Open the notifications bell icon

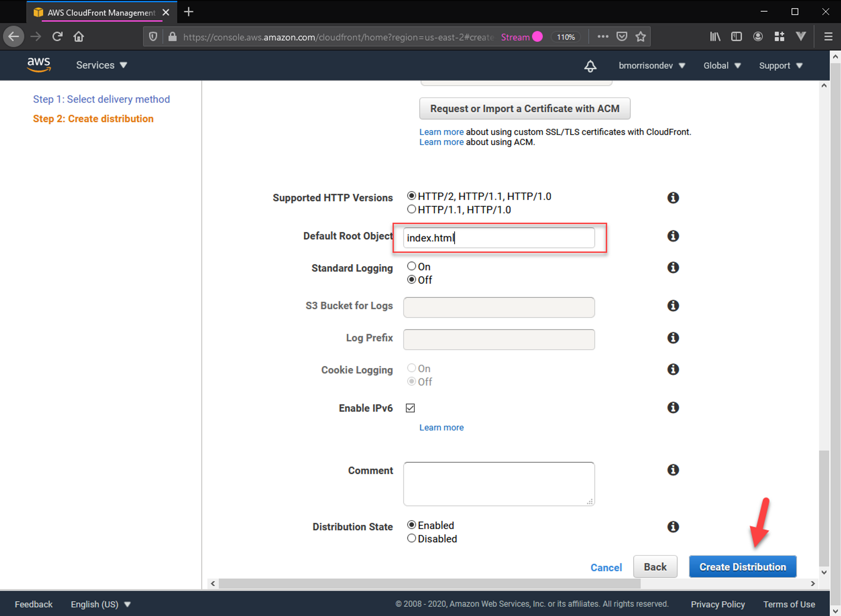(x=590, y=66)
